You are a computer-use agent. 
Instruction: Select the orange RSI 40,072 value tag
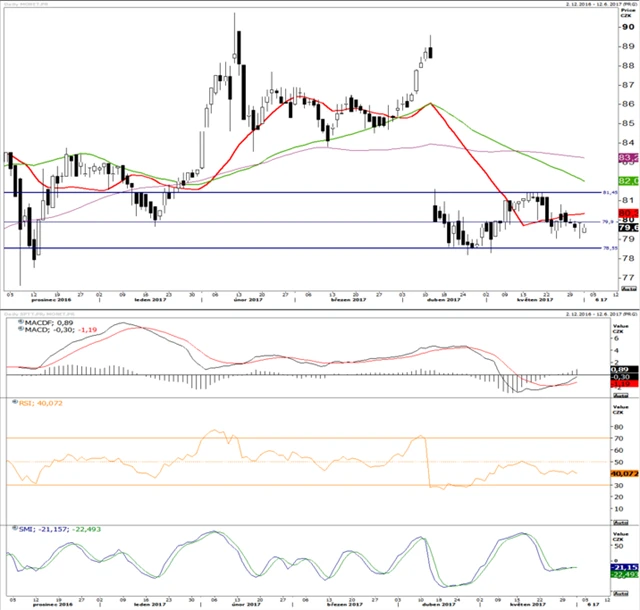click(x=629, y=473)
